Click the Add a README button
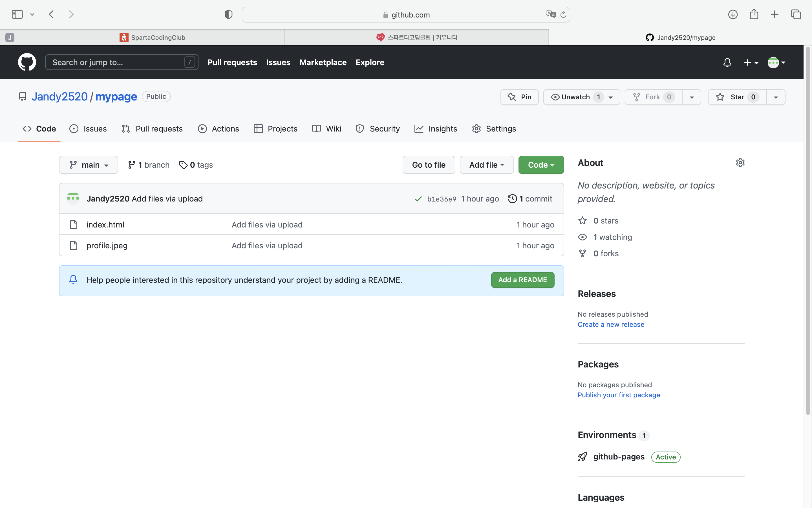Image resolution: width=812 pixels, height=508 pixels. tap(522, 280)
